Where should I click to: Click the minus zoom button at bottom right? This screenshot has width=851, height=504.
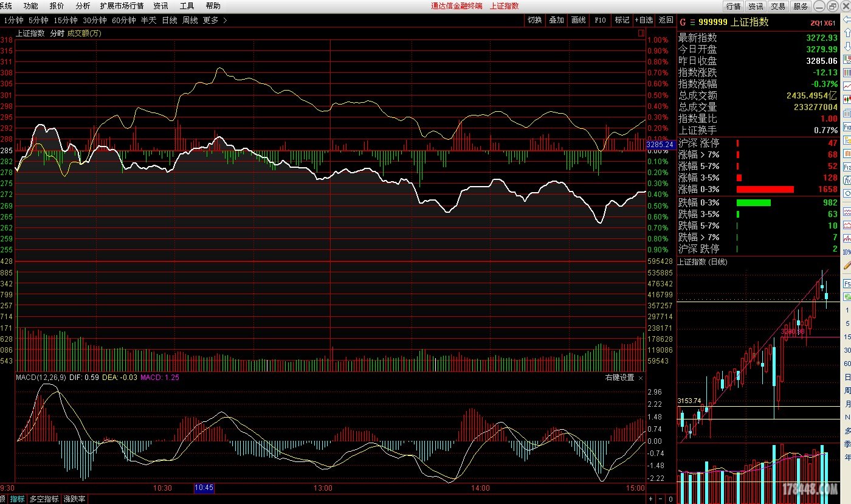click(660, 499)
